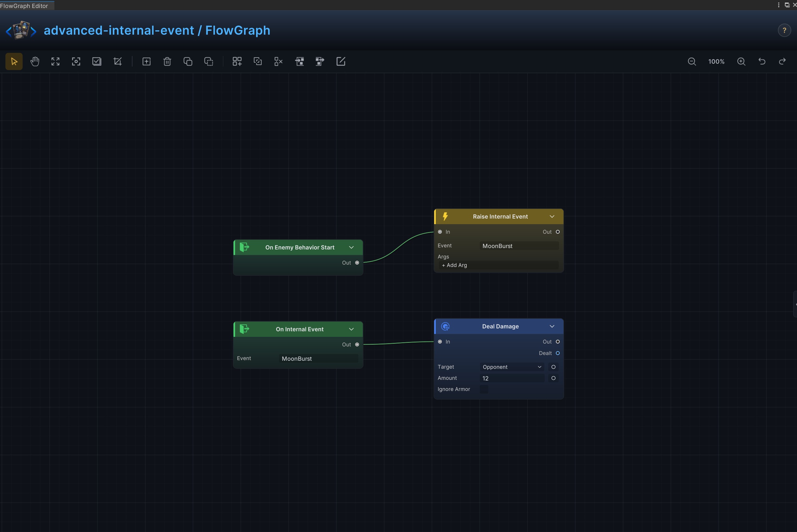Switch to the FlowGraph Editor tab
The height and width of the screenshot is (532, 797).
(26, 5)
